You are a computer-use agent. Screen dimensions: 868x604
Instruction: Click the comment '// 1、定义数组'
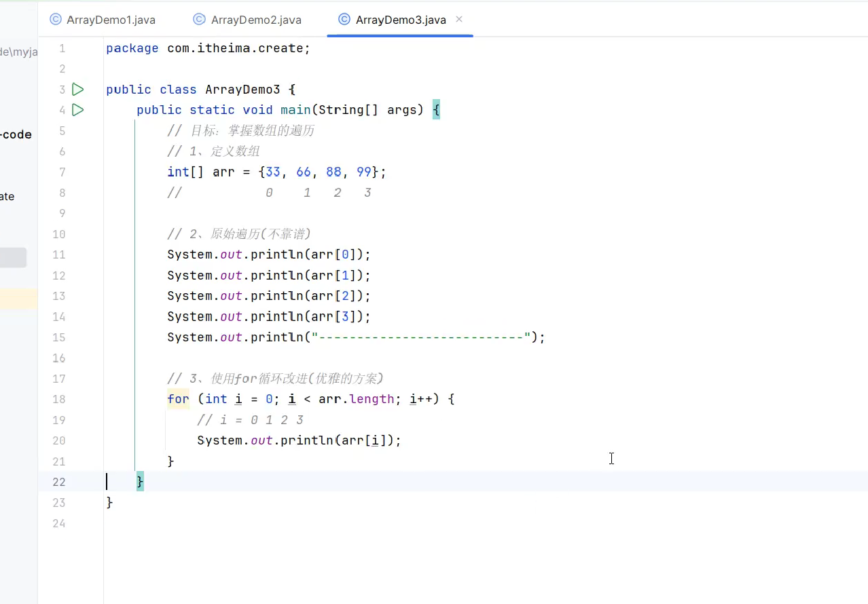tap(213, 151)
